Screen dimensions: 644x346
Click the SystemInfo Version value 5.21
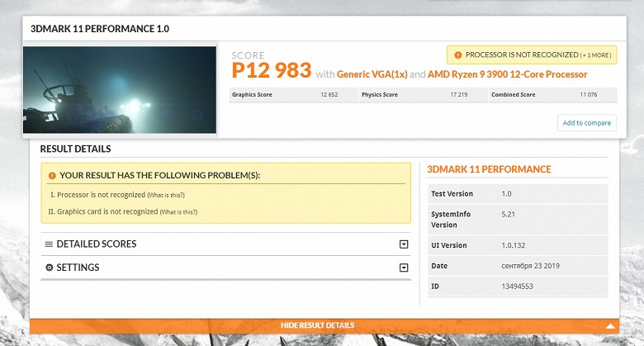click(x=508, y=214)
